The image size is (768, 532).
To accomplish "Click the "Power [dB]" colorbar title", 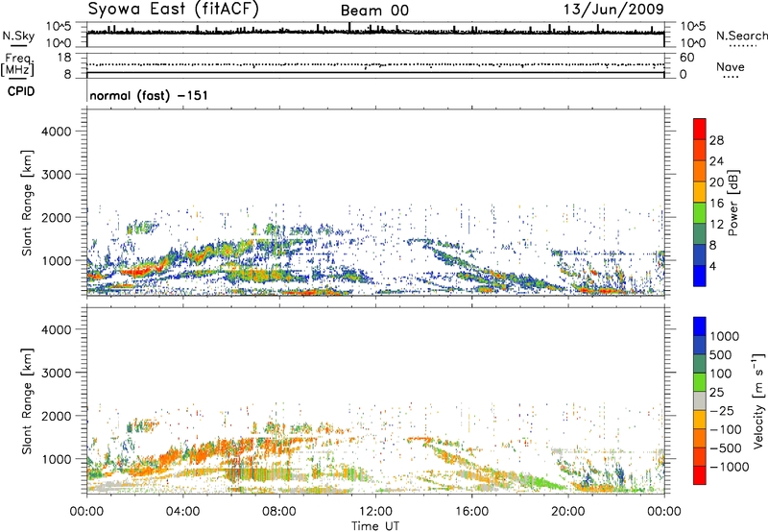I will coord(732,203).
